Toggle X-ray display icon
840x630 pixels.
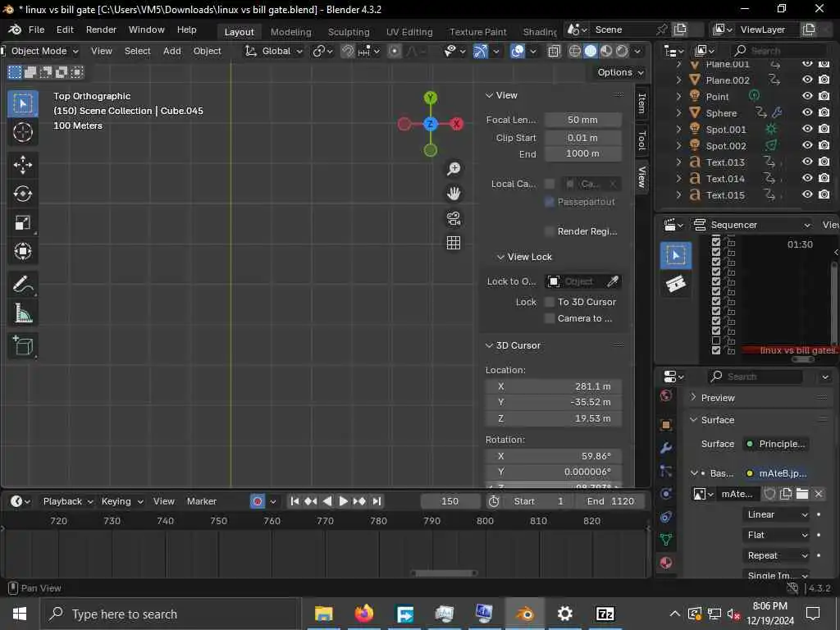(x=554, y=51)
